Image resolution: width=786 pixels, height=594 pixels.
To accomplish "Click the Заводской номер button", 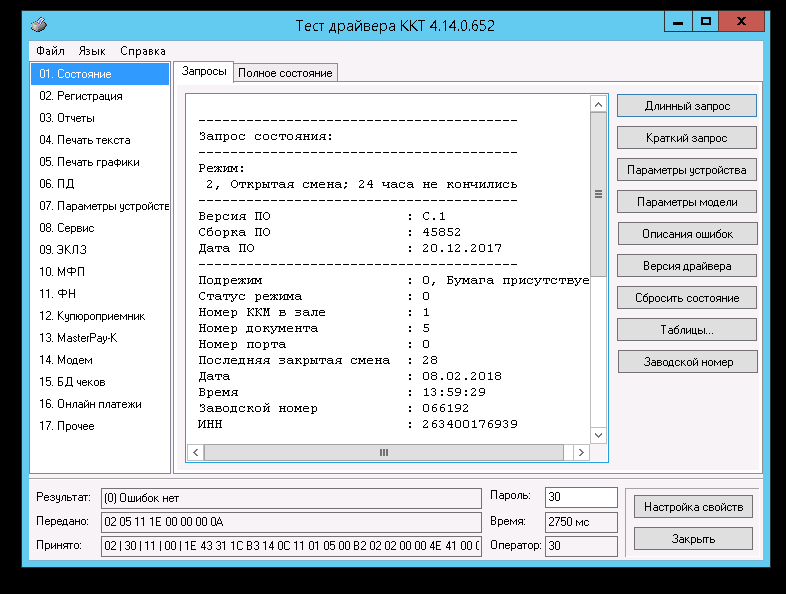I will pyautogui.click(x=687, y=362).
